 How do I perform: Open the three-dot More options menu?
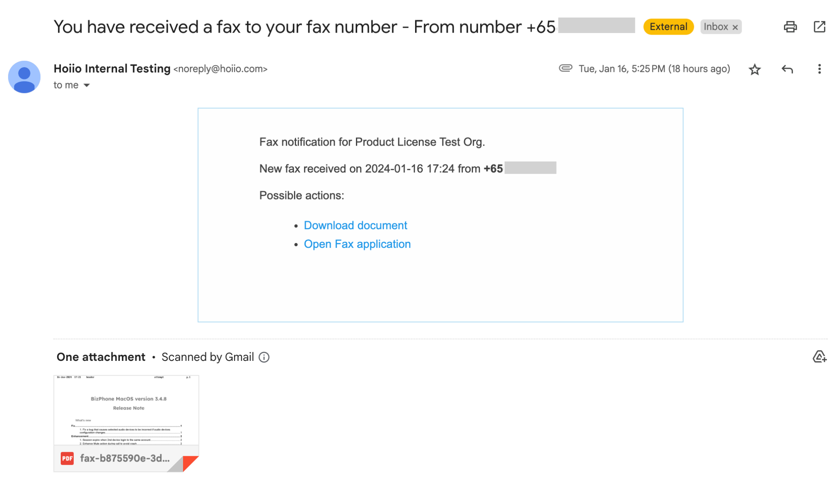pos(819,69)
